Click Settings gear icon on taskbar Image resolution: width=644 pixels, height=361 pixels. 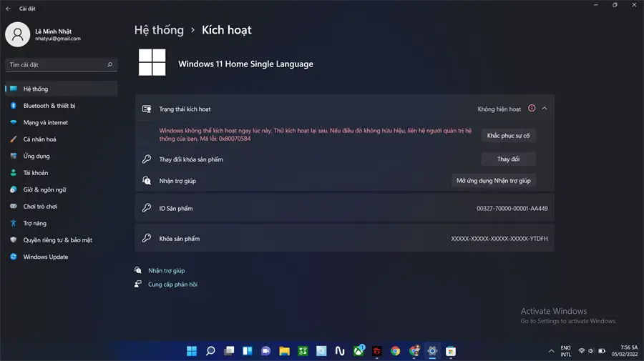[x=432, y=351]
